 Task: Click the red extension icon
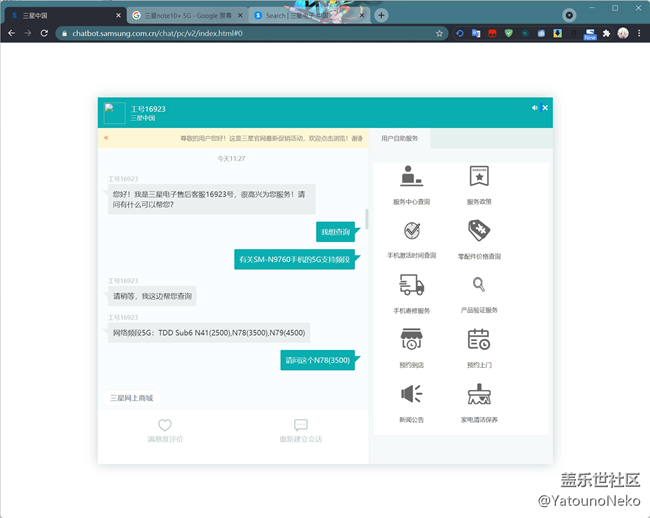pos(492,33)
